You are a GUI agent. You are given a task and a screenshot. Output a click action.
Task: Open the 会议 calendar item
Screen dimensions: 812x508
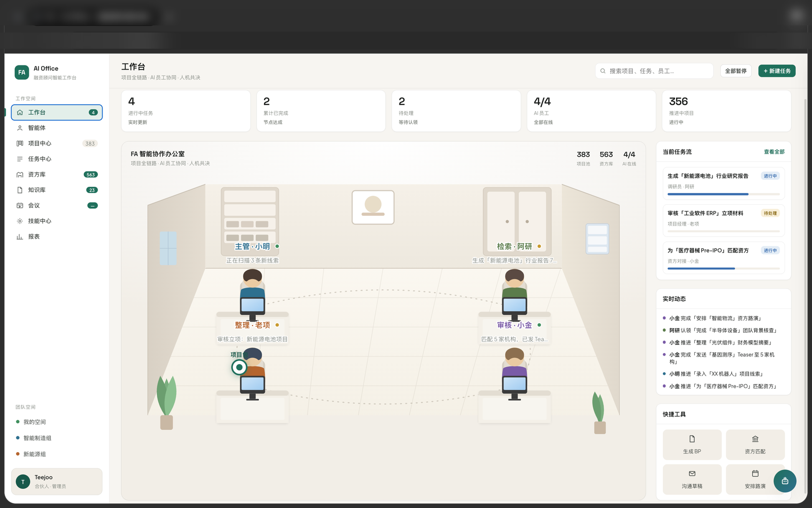(57, 206)
